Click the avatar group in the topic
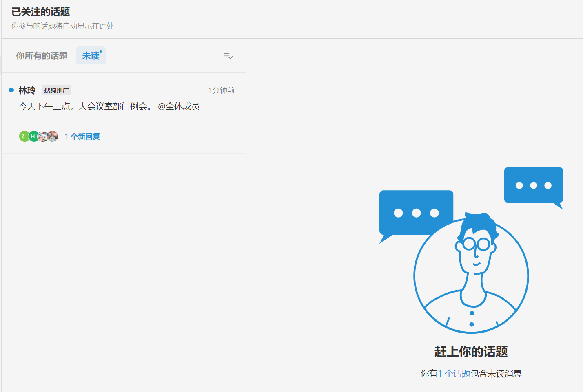Image resolution: width=583 pixels, height=392 pixels. point(38,136)
